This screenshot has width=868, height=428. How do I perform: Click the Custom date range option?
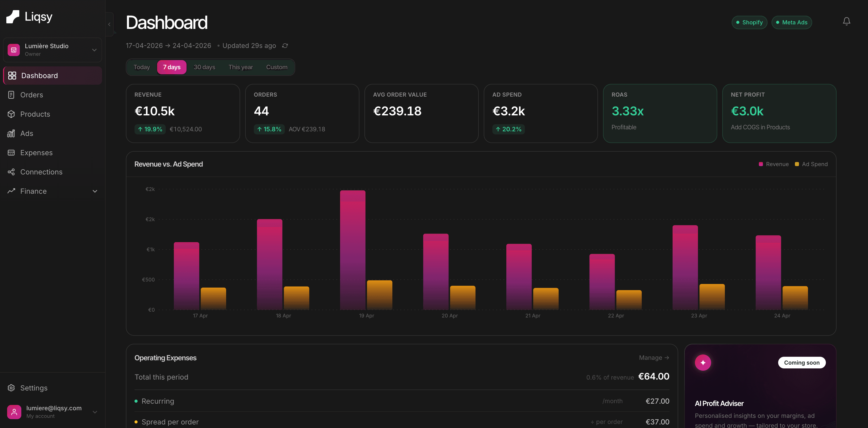click(277, 67)
